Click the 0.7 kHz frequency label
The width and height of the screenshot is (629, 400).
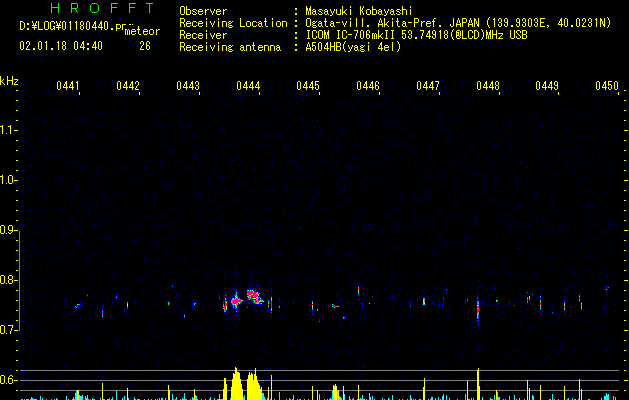tap(8, 330)
